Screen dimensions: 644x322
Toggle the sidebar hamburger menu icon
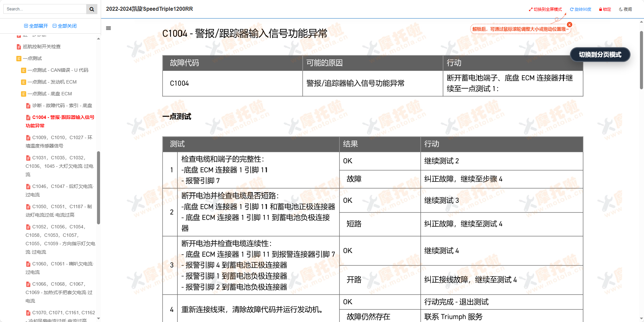[x=108, y=28]
